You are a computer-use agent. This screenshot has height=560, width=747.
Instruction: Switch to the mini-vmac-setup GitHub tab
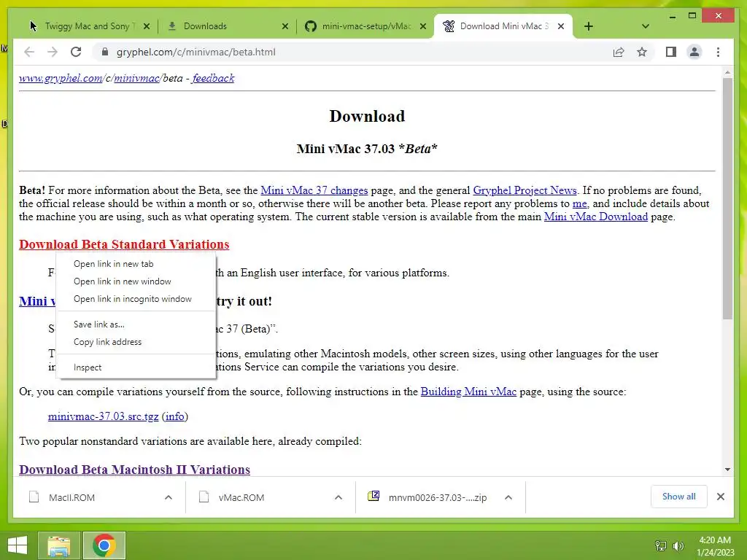tap(366, 26)
